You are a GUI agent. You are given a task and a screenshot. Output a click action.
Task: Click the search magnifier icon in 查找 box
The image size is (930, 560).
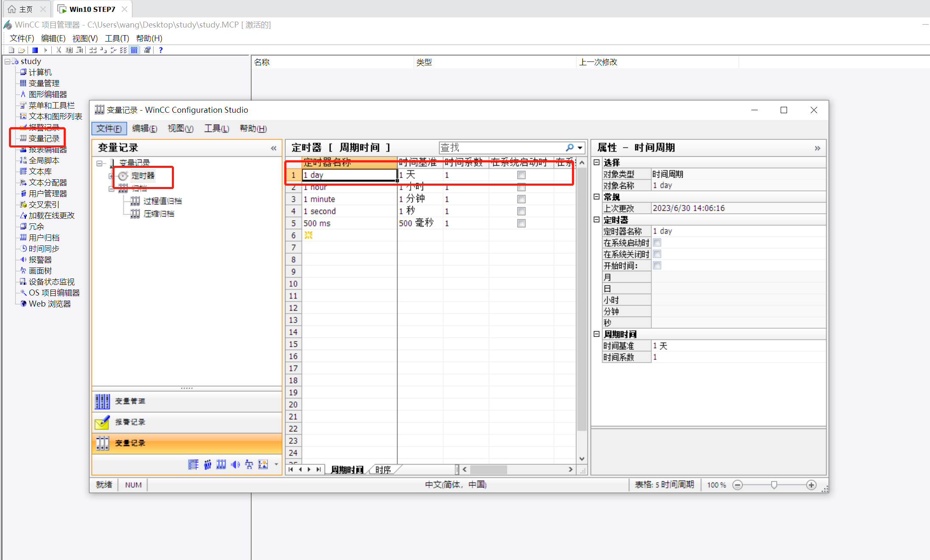click(569, 148)
